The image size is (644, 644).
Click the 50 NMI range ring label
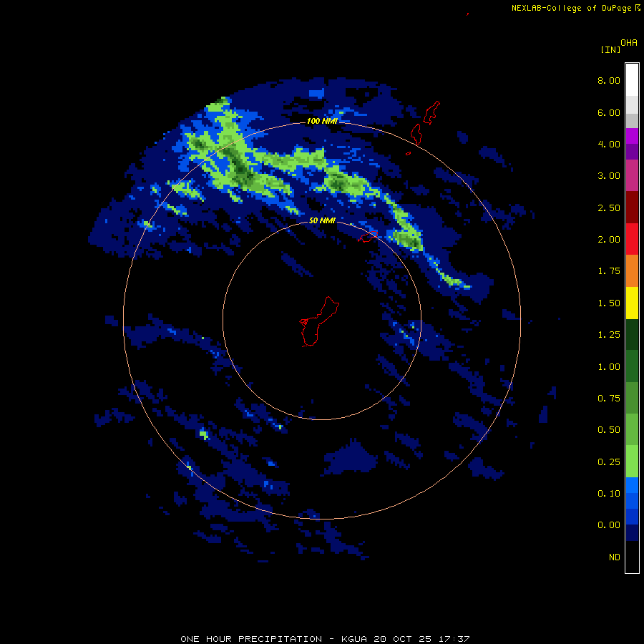point(322,221)
